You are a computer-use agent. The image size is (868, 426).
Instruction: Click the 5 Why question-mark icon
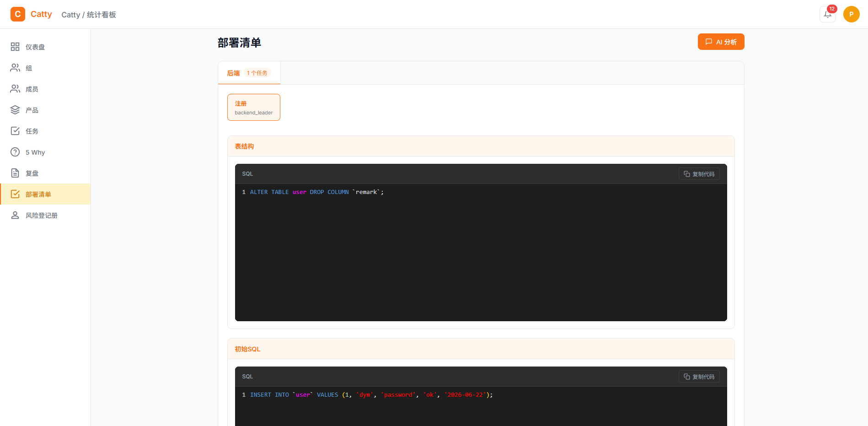point(15,152)
